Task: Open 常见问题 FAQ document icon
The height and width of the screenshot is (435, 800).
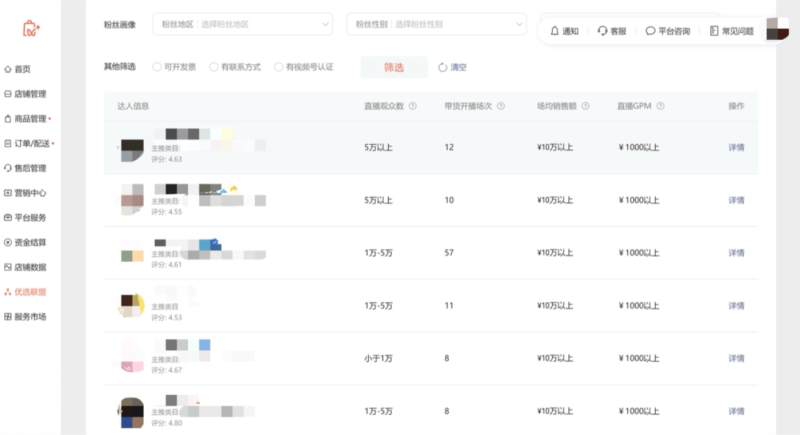Action: coord(714,31)
